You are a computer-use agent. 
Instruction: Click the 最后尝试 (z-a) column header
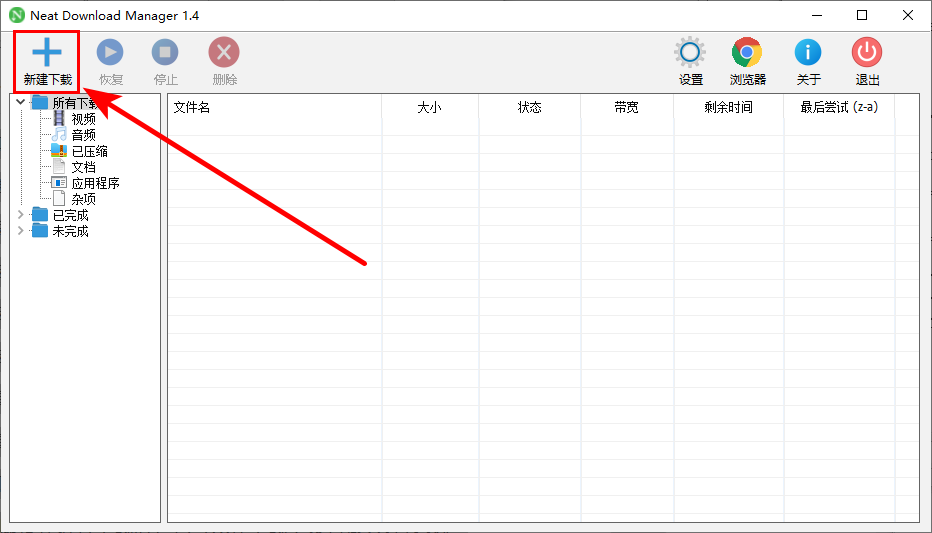pos(839,107)
